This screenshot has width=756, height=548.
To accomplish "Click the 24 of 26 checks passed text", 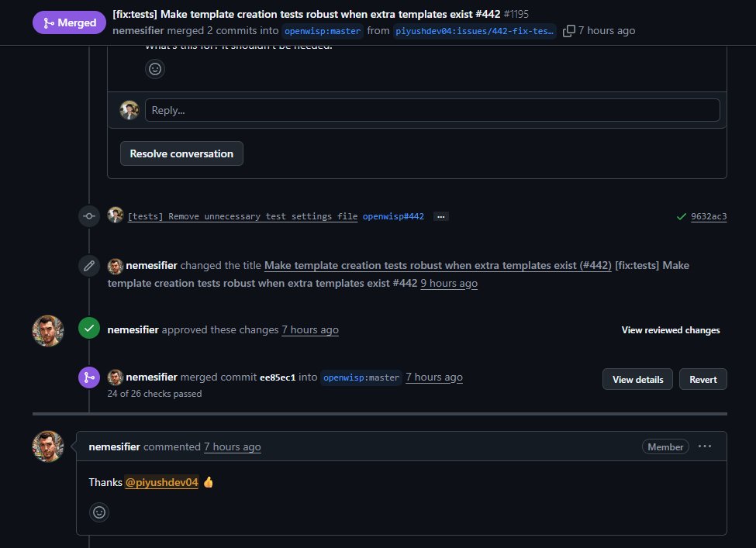I will point(155,394).
